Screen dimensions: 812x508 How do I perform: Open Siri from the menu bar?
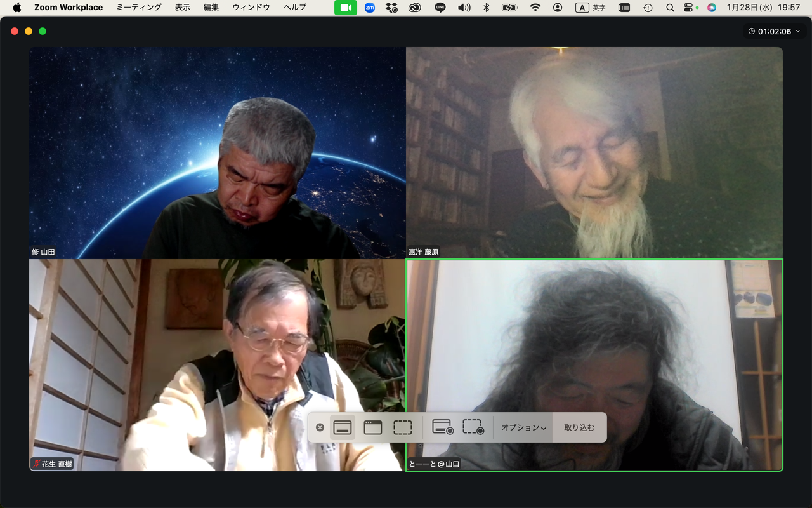[712, 8]
